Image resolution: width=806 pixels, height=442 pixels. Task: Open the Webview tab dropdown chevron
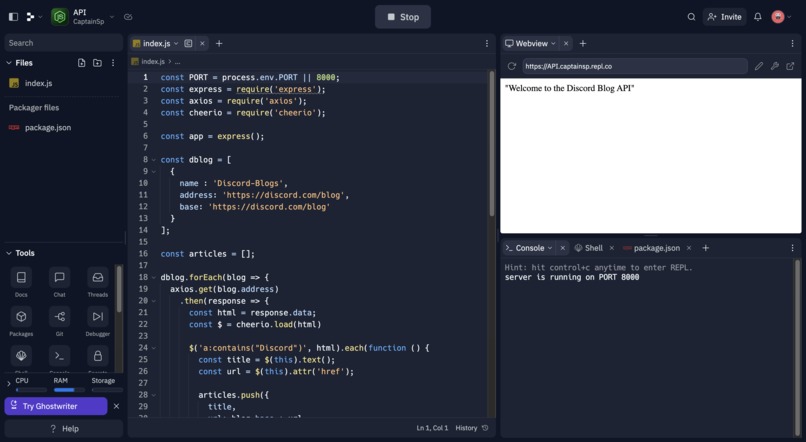point(553,44)
